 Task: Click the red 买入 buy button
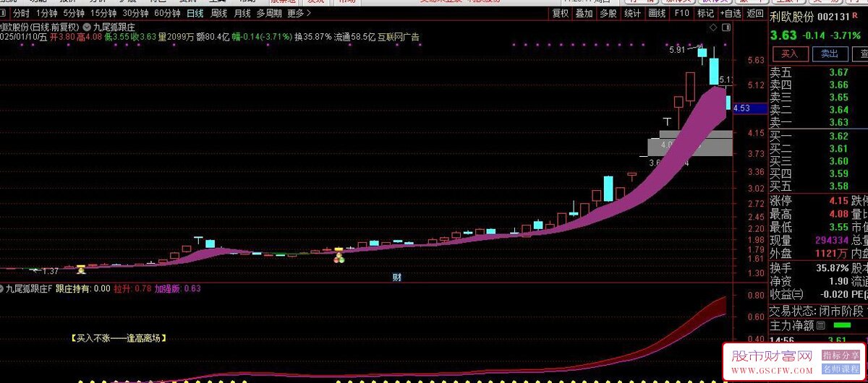click(x=790, y=54)
